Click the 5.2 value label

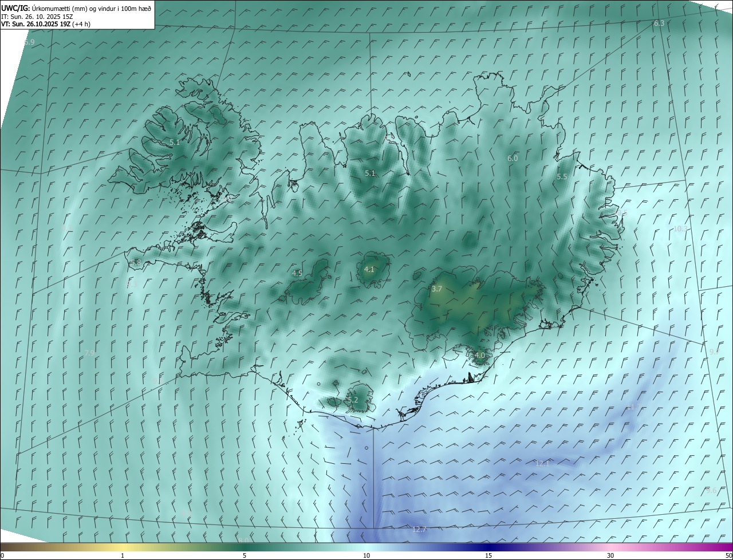point(353,400)
